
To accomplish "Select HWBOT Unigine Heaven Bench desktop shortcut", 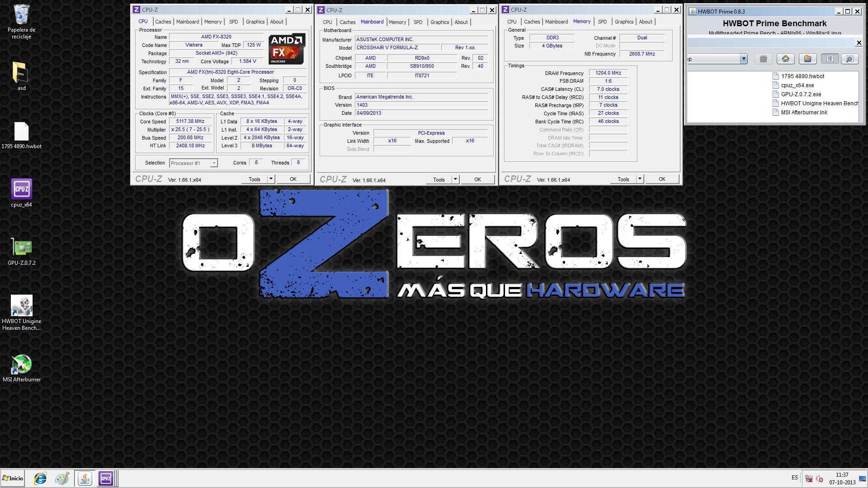I will pyautogui.click(x=21, y=313).
